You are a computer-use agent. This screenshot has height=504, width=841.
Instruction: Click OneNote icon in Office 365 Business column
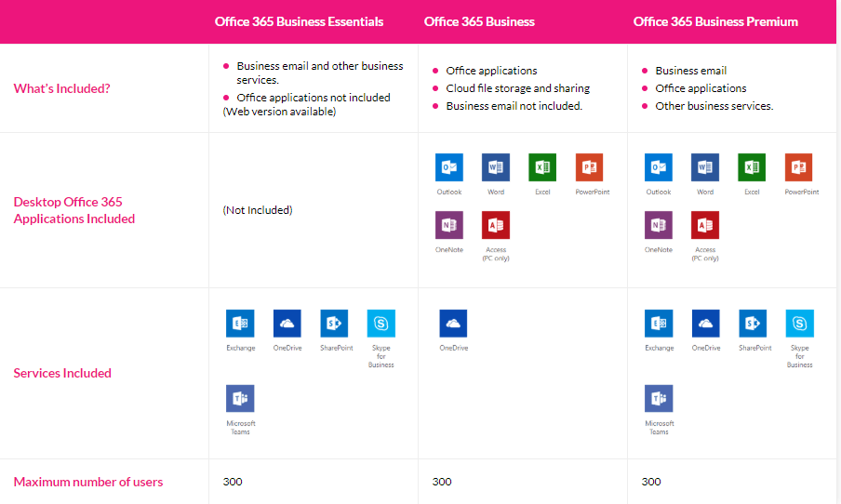(449, 225)
